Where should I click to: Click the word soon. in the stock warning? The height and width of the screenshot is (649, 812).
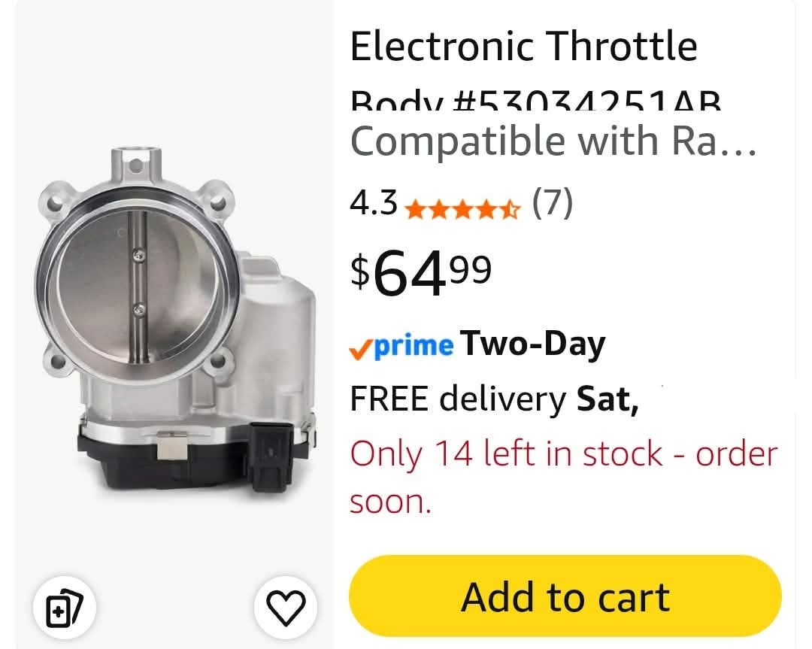(x=390, y=502)
